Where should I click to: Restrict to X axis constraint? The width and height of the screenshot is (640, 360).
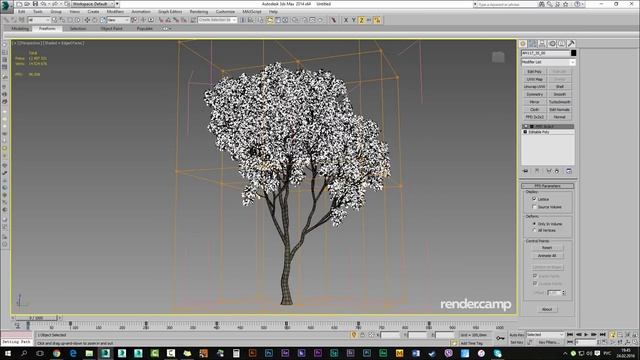coord(346,20)
